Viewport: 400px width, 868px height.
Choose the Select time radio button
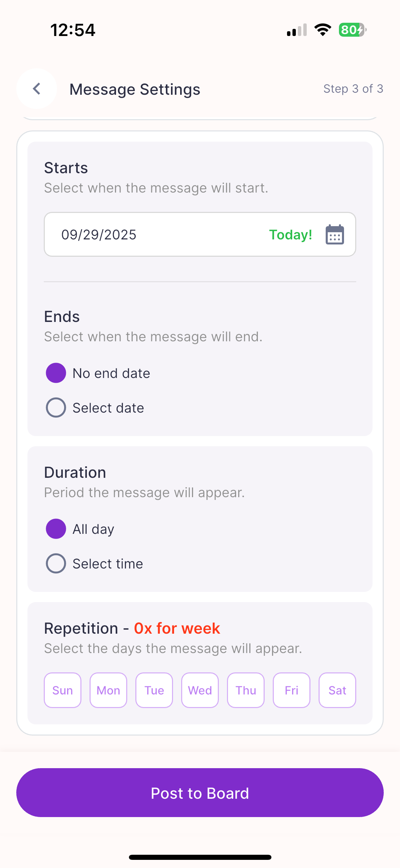[56, 563]
